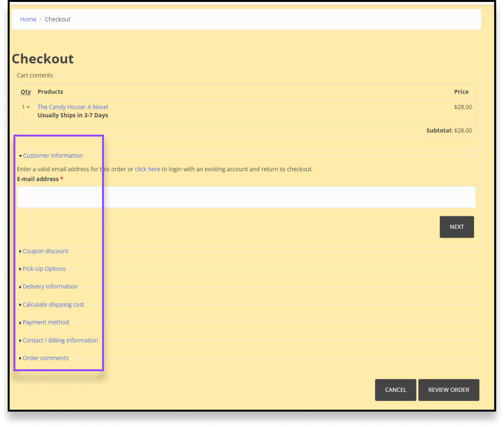Click the disclosure triangle beside Customer information
This screenshot has height=427, width=504.
coord(20,155)
